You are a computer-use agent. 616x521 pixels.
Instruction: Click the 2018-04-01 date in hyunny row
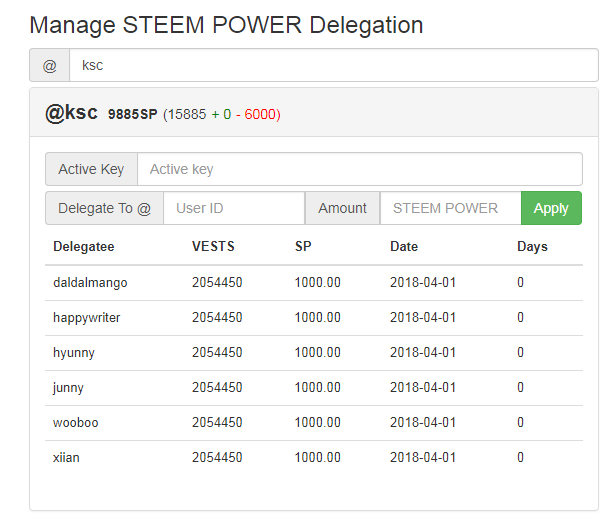[x=423, y=352]
